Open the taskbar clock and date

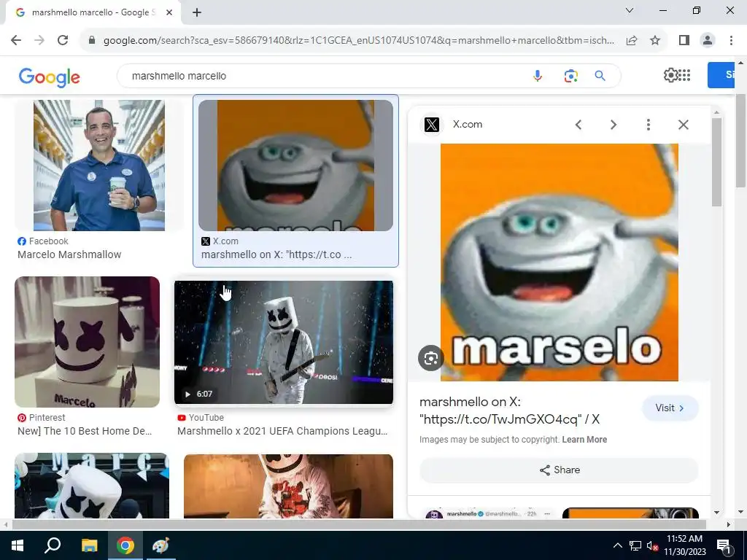(x=684, y=545)
